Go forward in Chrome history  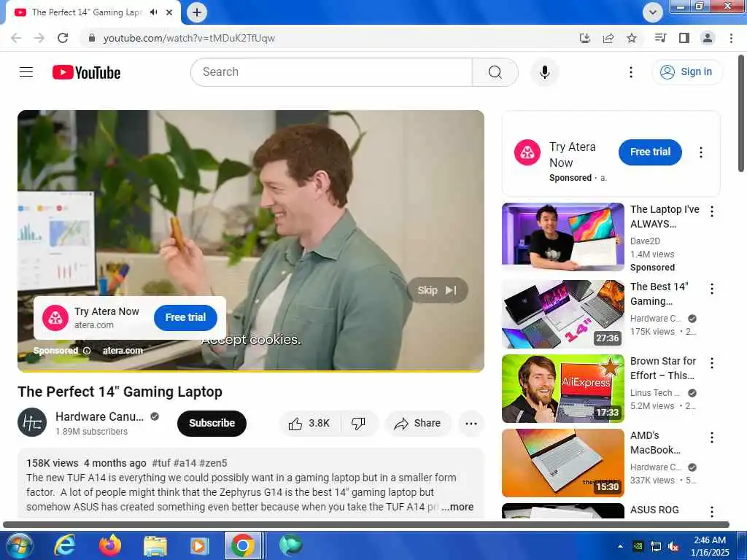click(x=39, y=38)
